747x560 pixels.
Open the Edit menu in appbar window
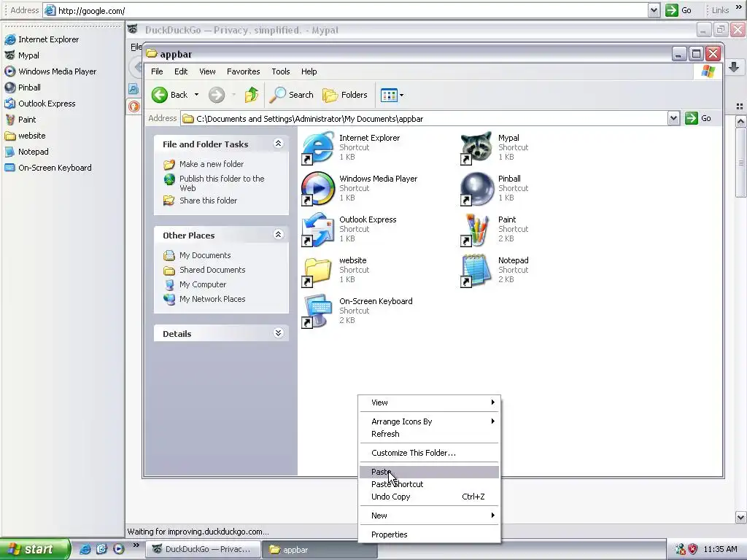tap(181, 71)
